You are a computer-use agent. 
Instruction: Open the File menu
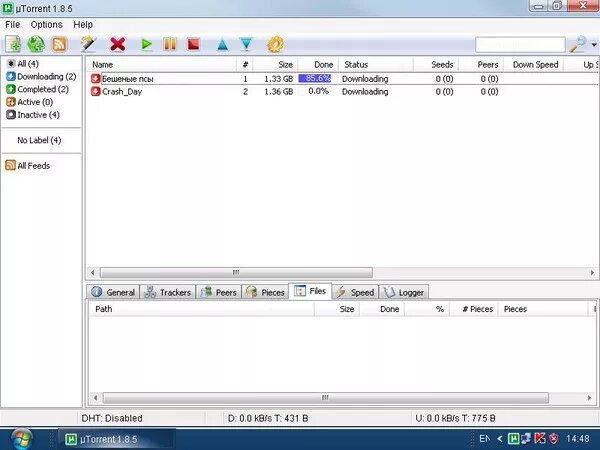(13, 24)
